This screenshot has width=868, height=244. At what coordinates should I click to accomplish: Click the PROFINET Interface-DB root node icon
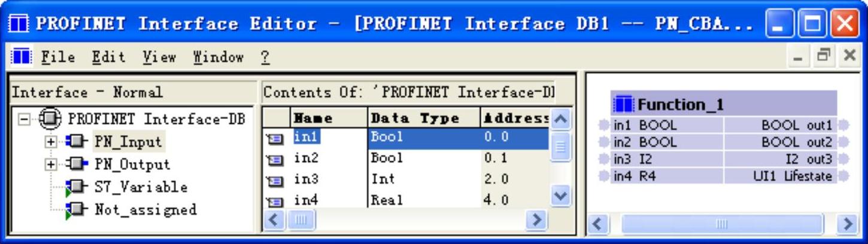(50, 118)
